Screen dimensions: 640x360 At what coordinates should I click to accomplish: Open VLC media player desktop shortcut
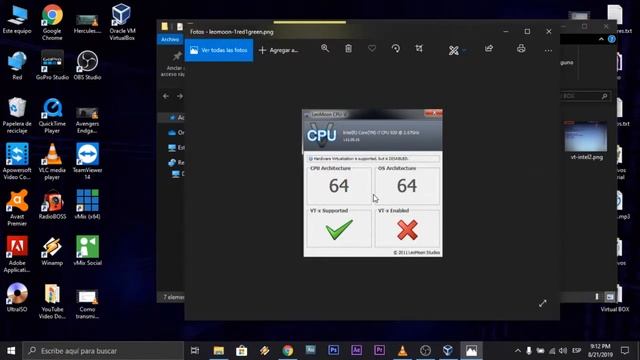(x=52, y=162)
